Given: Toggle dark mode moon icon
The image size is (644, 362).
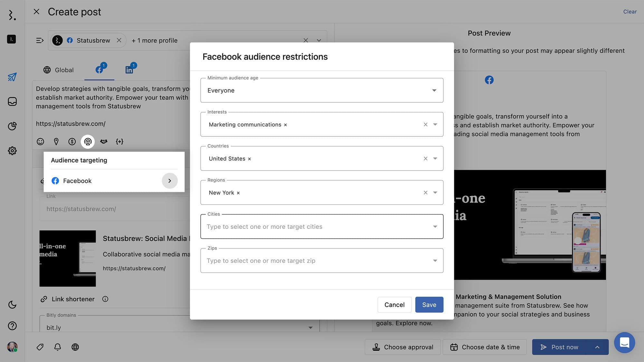Looking at the screenshot, I should pos(12,304).
